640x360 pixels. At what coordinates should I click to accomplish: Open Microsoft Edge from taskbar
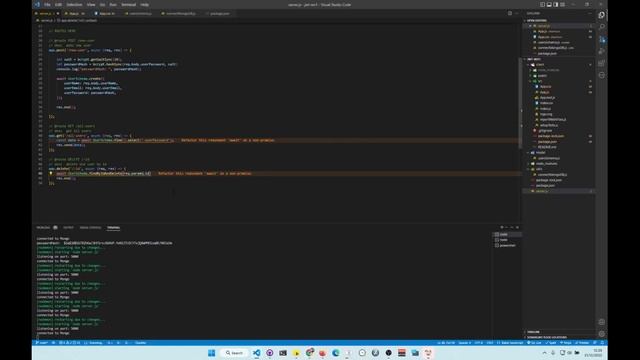pyautogui.click(x=336, y=353)
